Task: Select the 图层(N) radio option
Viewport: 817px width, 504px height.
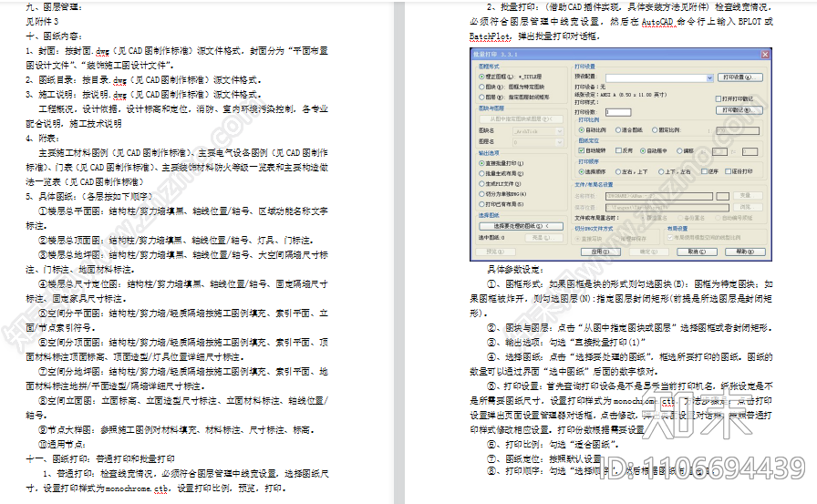Action: 482,98
